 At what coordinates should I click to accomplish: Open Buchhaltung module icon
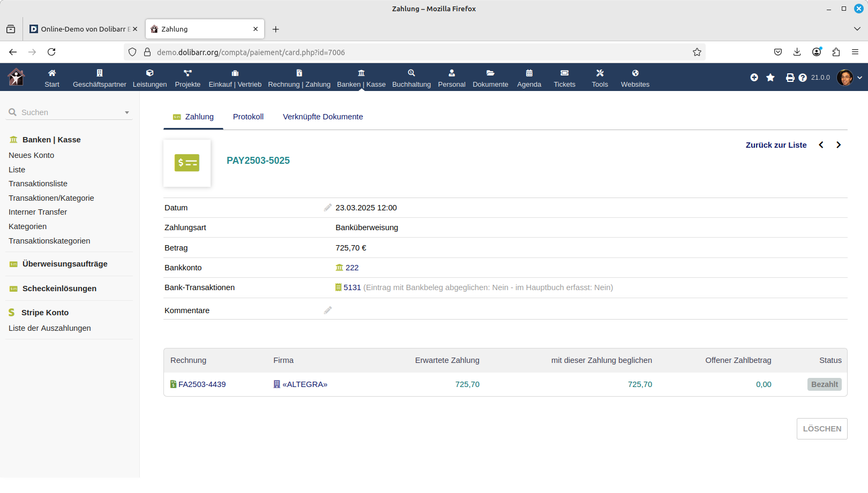tap(411, 73)
